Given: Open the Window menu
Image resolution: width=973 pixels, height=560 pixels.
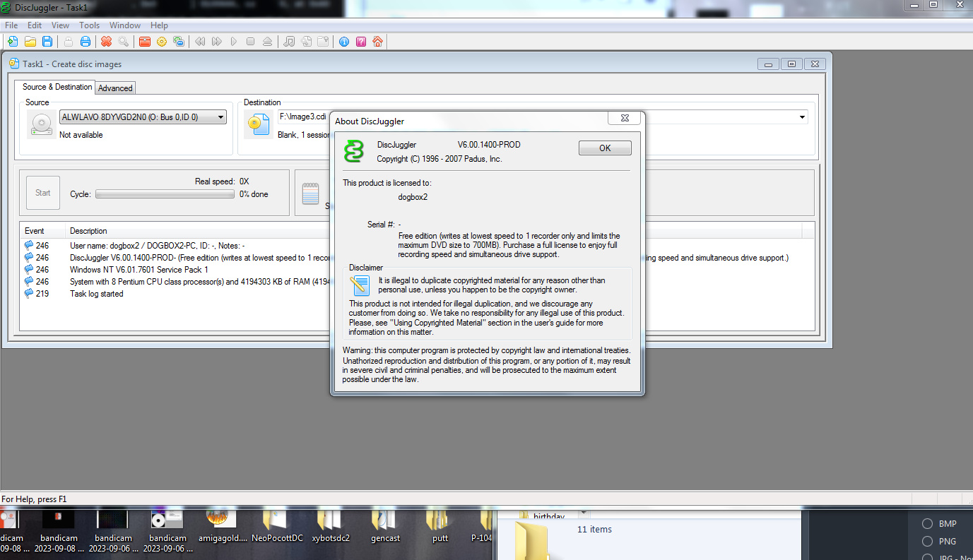Looking at the screenshot, I should tap(124, 25).
